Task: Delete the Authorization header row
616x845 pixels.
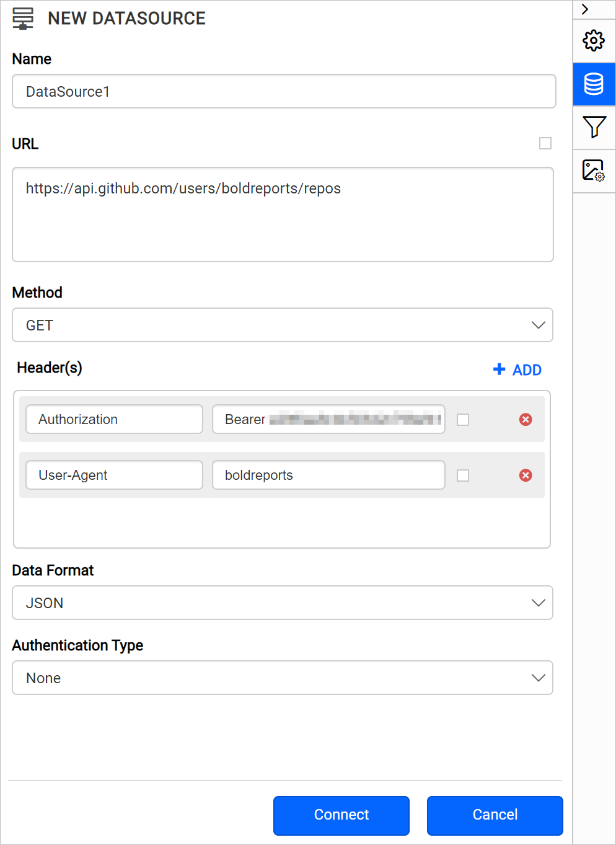Action: click(526, 420)
